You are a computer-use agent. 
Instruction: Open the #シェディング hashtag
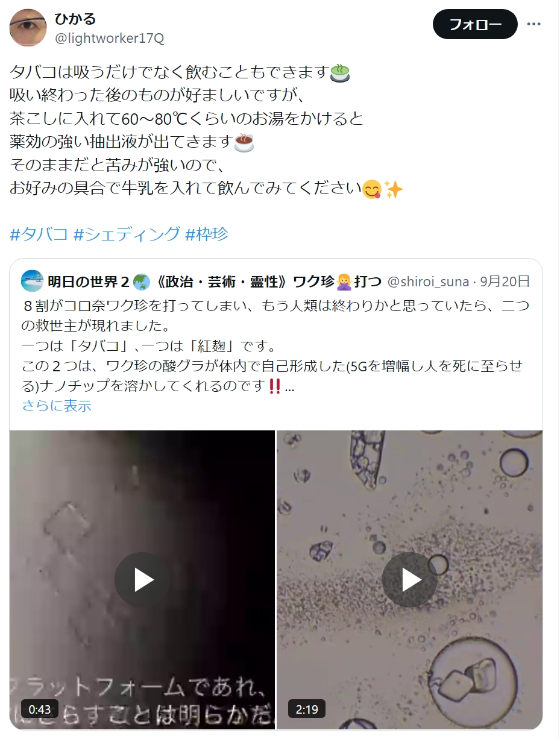point(127,234)
